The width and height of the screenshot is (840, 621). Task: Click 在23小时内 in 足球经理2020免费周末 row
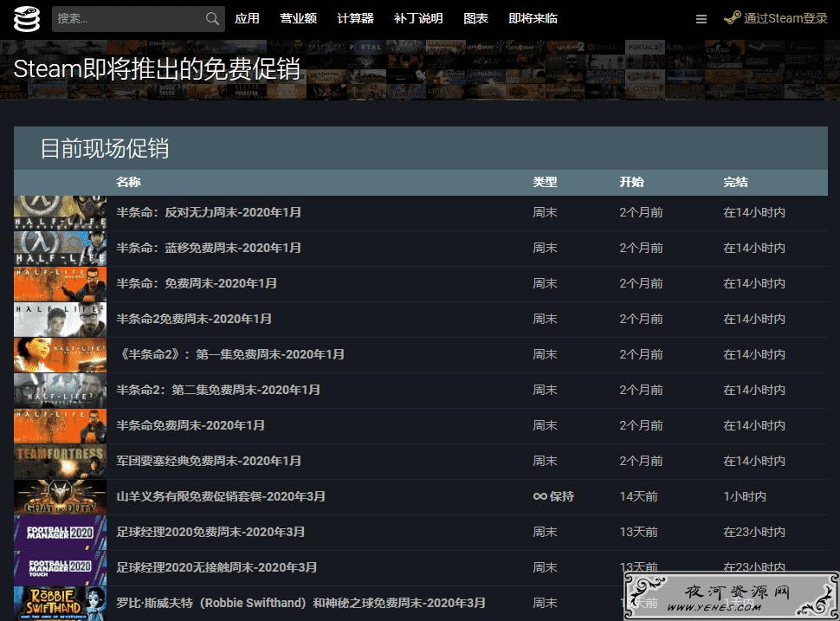pos(754,532)
